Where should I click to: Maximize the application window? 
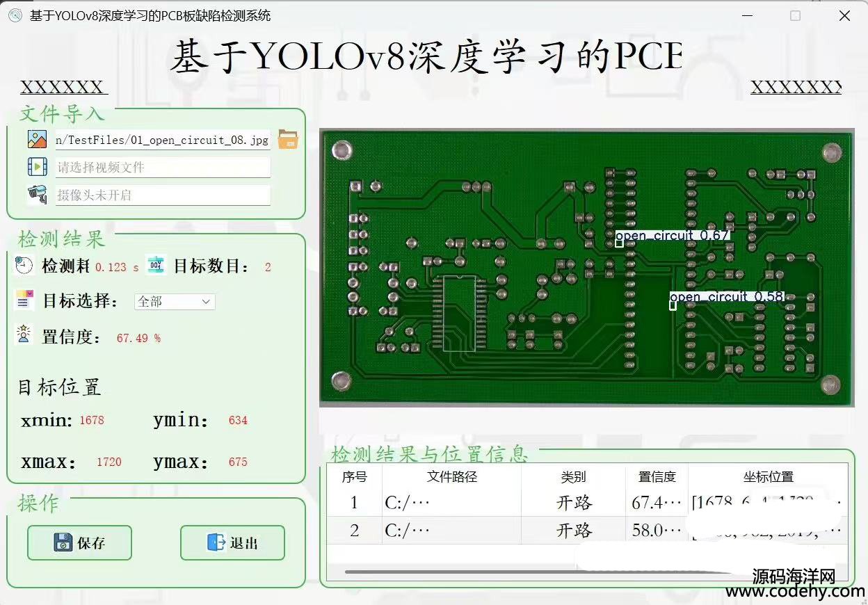click(796, 15)
